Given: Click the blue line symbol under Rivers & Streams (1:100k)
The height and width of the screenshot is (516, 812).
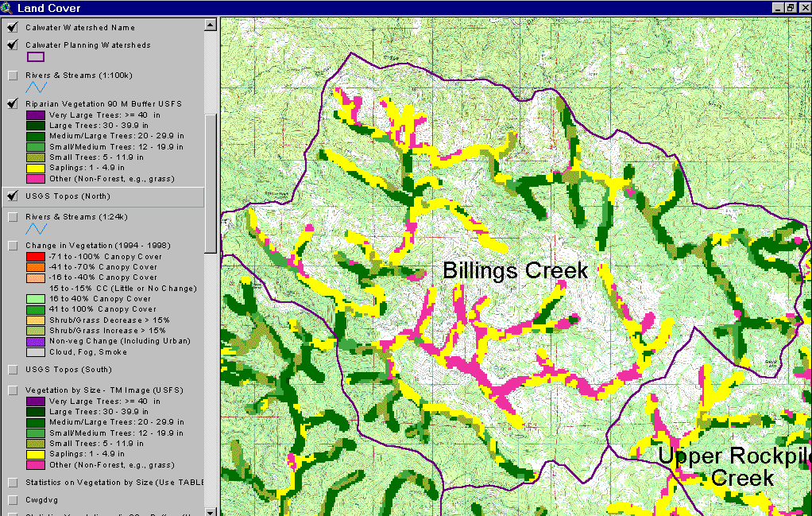Looking at the screenshot, I should 36,87.
